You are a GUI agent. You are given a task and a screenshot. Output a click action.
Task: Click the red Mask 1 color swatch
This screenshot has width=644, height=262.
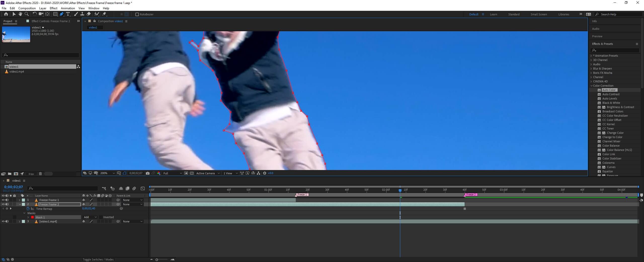click(x=32, y=217)
